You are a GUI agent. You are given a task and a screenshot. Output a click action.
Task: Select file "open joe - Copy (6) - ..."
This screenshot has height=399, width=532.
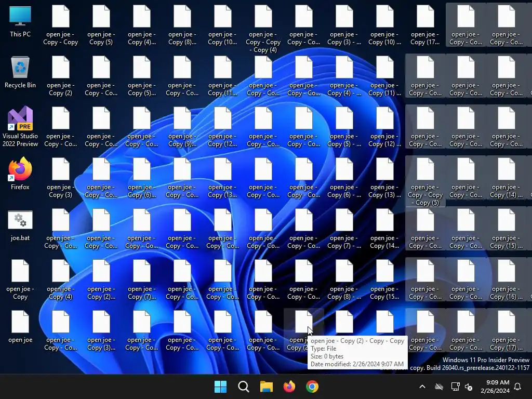[x=344, y=178]
